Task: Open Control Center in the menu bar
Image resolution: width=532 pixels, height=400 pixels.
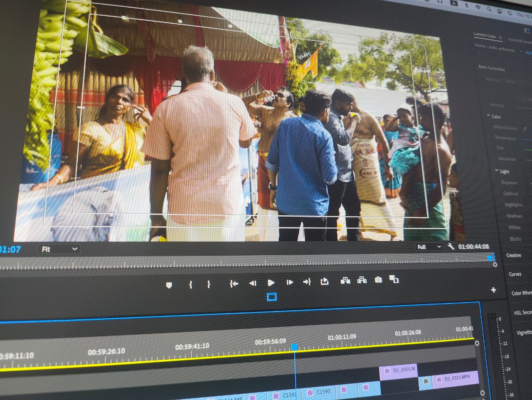Action: (500, 11)
